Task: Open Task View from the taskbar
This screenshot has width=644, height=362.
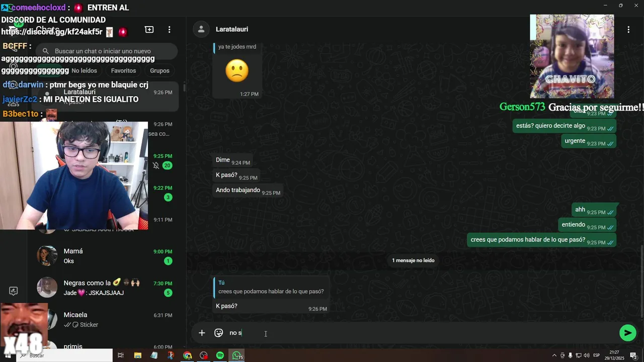Action: [x=121, y=355]
